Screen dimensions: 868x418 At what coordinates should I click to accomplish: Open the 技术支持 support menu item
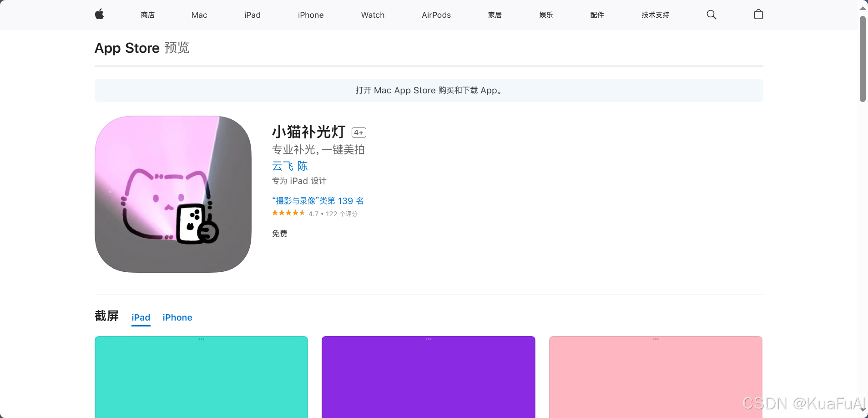click(x=655, y=14)
